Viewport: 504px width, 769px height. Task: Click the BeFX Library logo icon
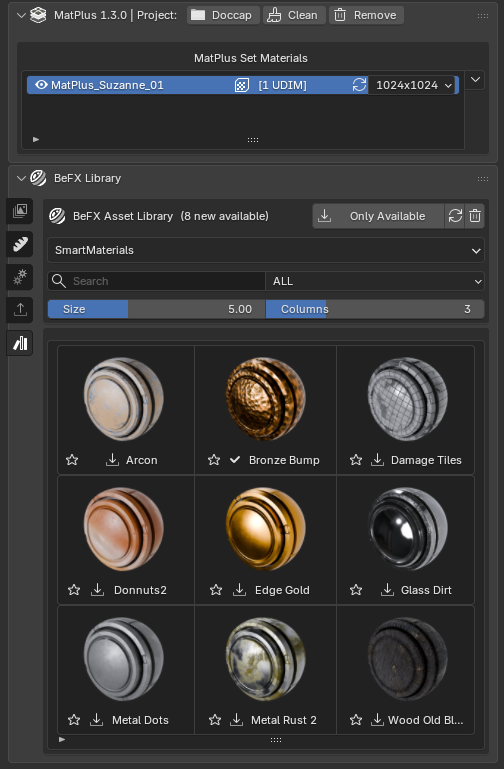[x=38, y=178]
